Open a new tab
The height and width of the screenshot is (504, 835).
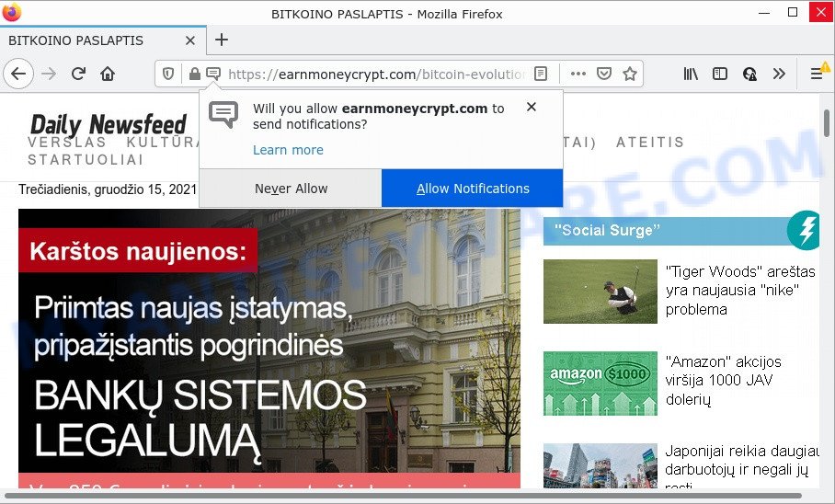(222, 40)
